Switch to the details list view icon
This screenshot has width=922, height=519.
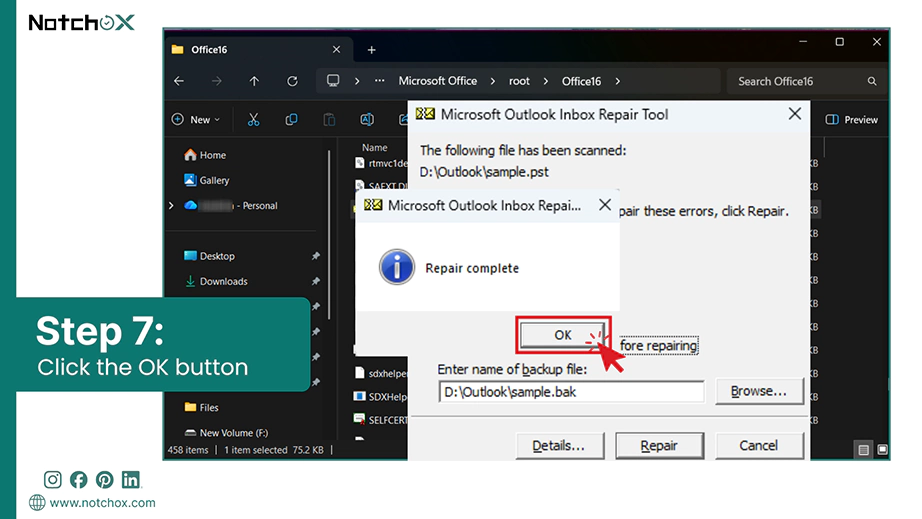pyautogui.click(x=863, y=450)
